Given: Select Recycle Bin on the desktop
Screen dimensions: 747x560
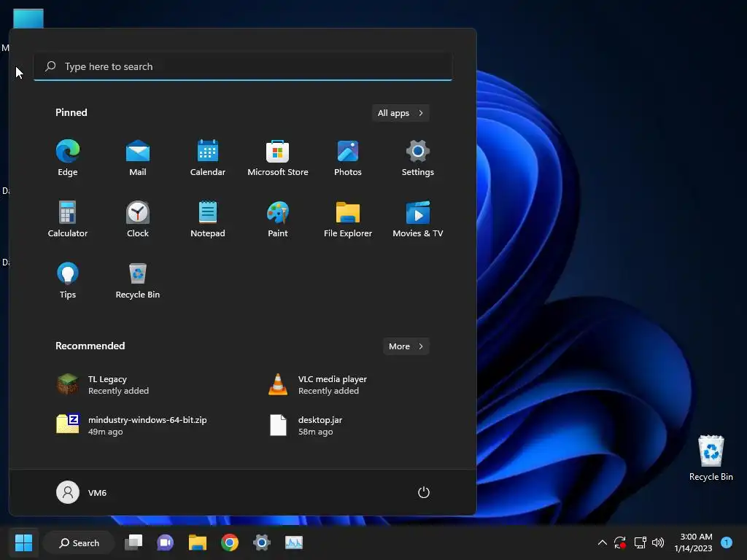Looking at the screenshot, I should pos(711,458).
